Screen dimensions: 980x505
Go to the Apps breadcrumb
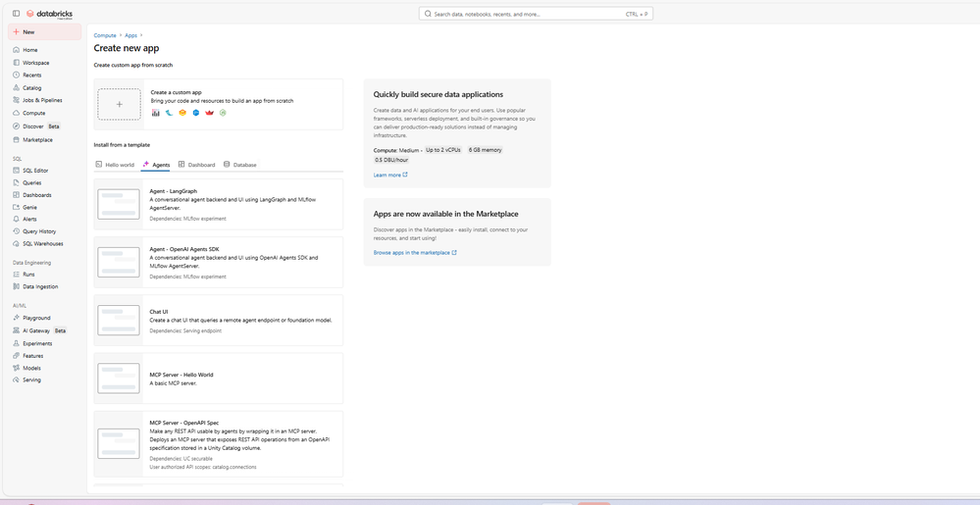tap(130, 35)
